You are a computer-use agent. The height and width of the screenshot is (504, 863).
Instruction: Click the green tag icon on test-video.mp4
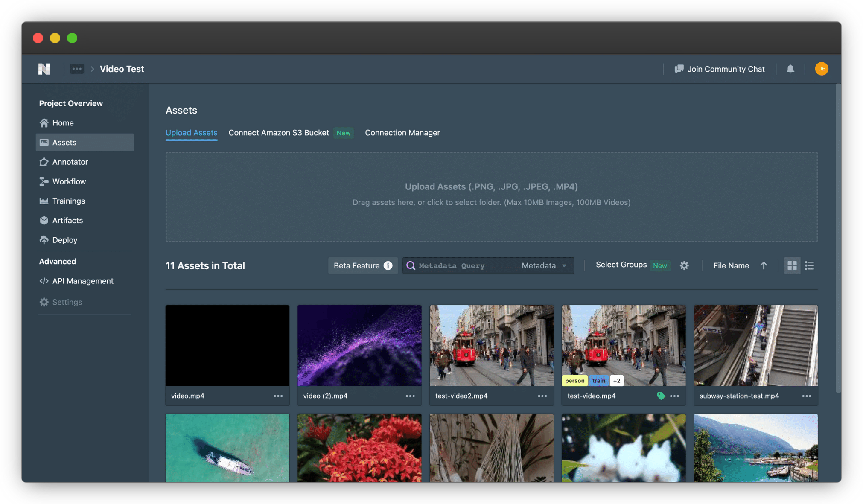click(661, 396)
